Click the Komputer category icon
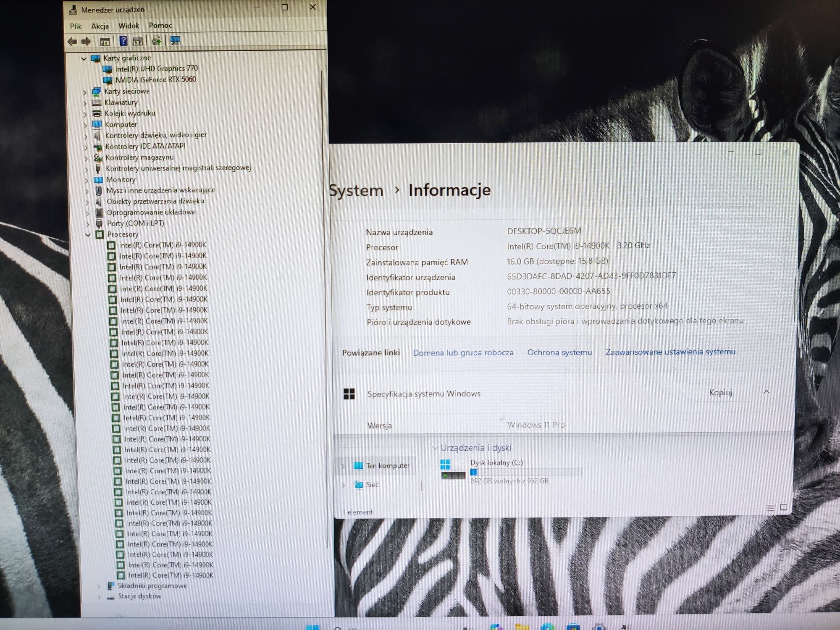Screen dimensions: 840x630 coord(97,124)
